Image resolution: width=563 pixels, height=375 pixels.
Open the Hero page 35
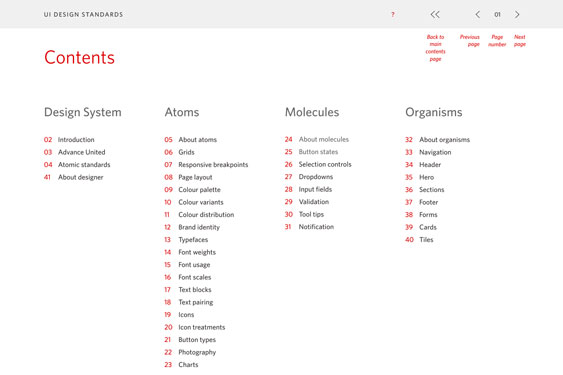coord(419,177)
